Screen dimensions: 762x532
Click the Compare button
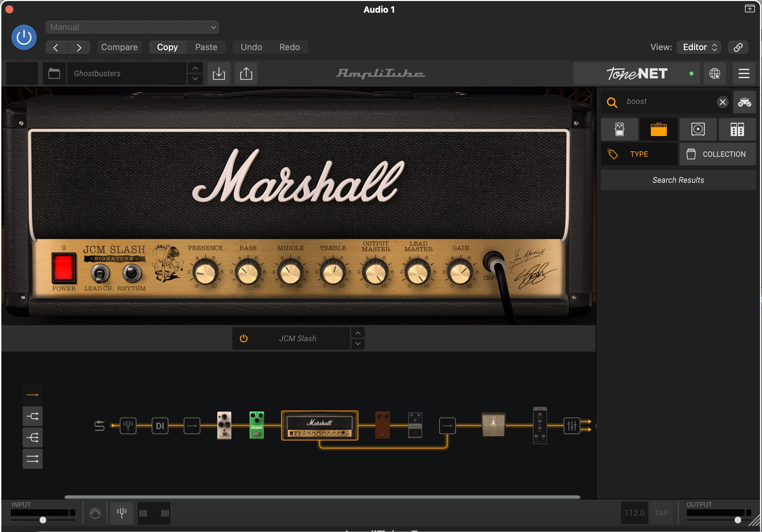[x=119, y=47]
